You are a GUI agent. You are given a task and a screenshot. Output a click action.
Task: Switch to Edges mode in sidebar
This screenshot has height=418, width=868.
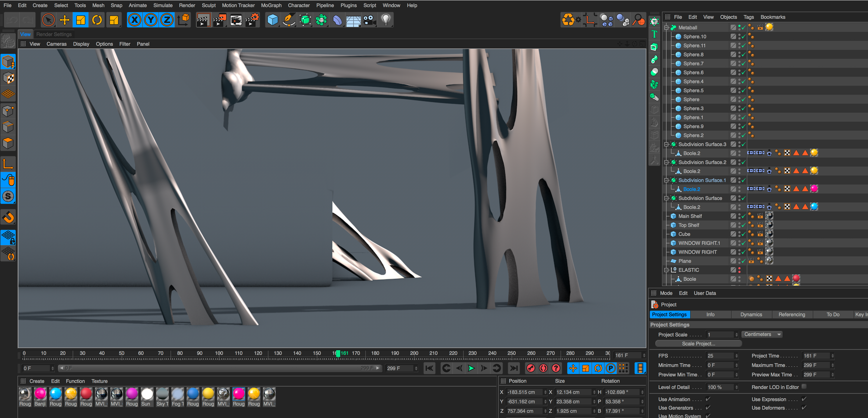pyautogui.click(x=8, y=127)
